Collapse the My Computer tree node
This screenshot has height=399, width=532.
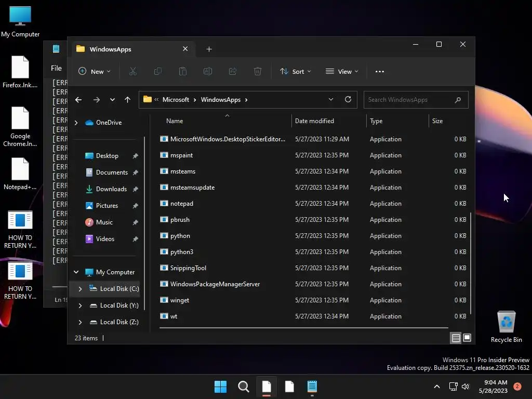coord(76,272)
